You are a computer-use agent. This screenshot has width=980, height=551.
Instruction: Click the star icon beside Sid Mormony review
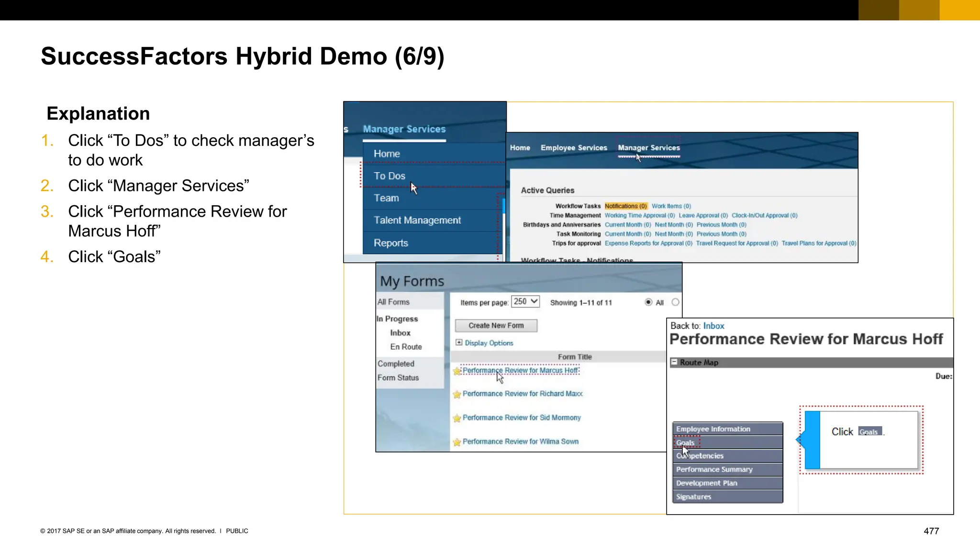[457, 418]
